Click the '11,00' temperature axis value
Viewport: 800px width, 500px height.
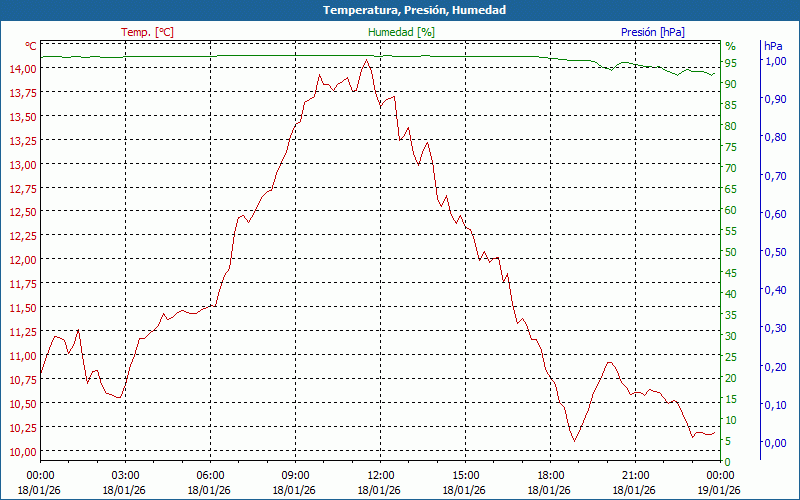23,356
